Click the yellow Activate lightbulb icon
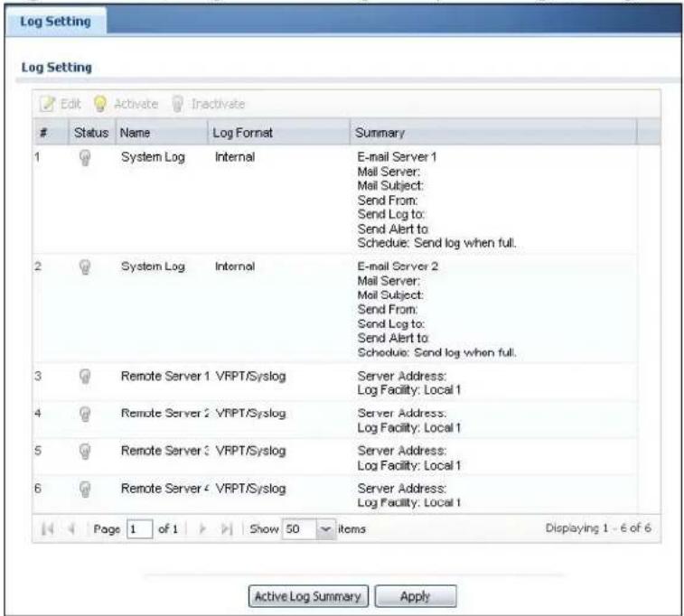 tap(100, 104)
